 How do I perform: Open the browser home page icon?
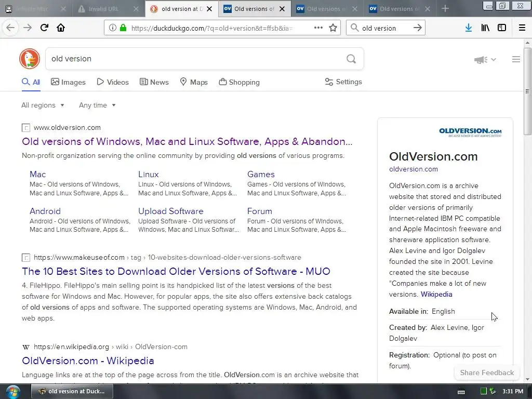point(61,28)
